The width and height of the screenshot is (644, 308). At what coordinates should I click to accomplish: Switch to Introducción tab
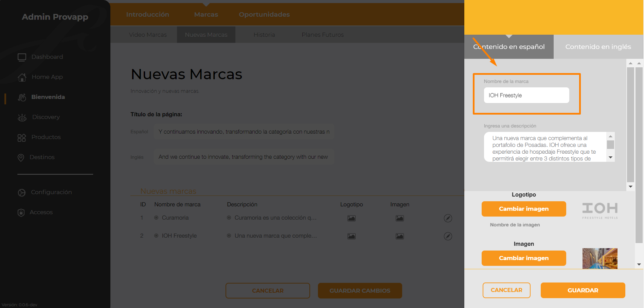pos(148,15)
